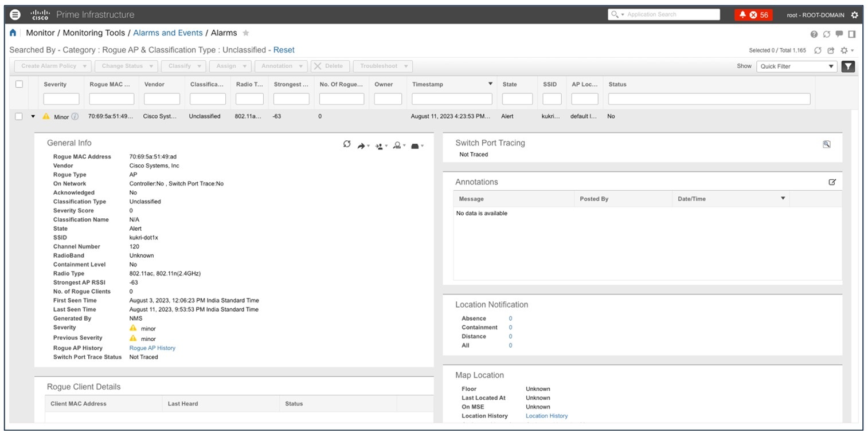Viewport: 868px width, 433px height.
Task: Click the Reset link in search criteria
Action: point(284,50)
